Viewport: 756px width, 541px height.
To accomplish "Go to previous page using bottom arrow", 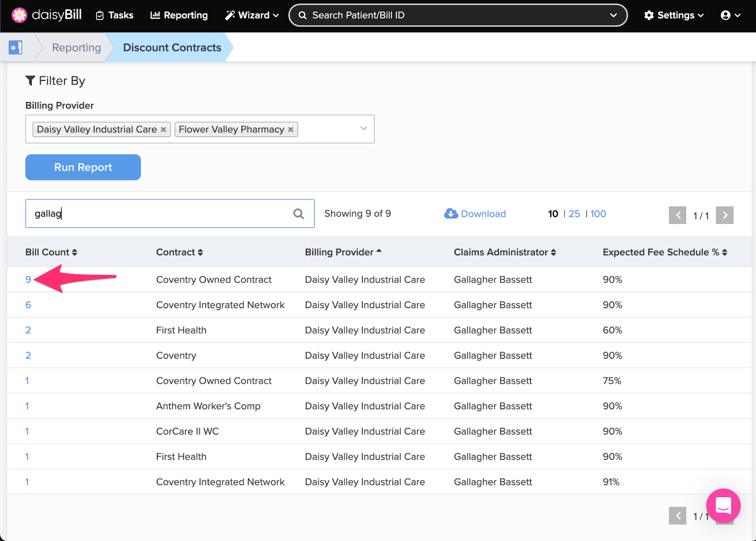I will point(678,516).
